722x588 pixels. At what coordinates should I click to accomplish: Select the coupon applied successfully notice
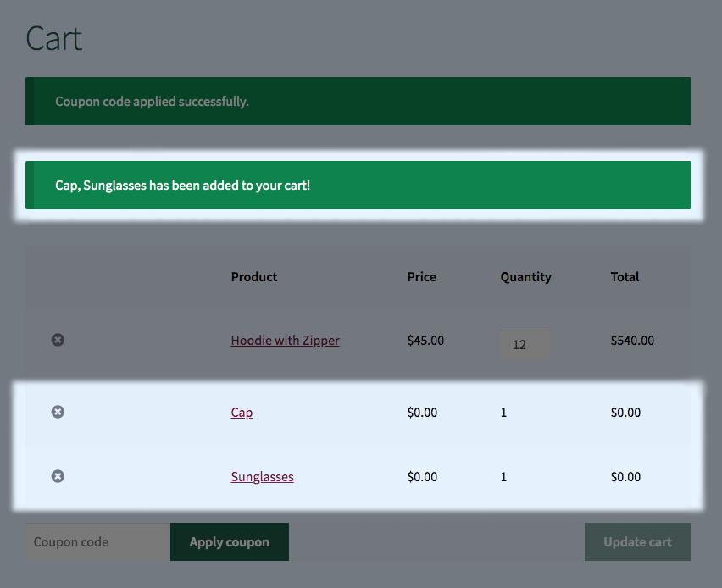[x=358, y=102]
